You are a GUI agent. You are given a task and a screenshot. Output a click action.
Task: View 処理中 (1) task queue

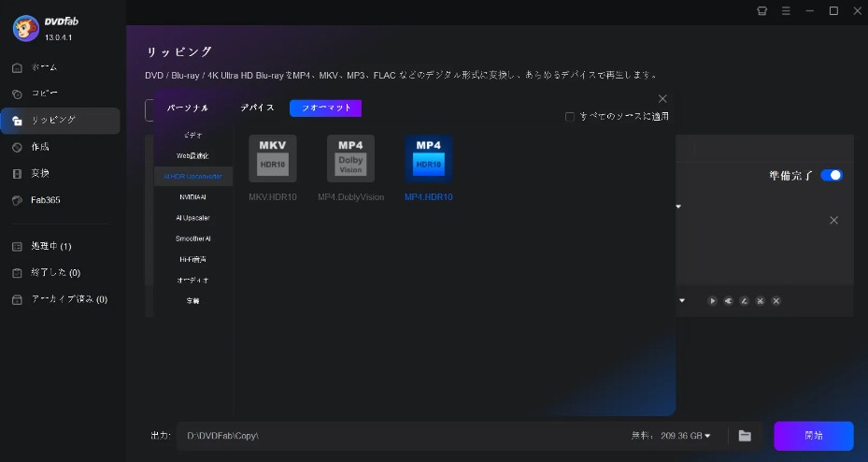click(61, 246)
